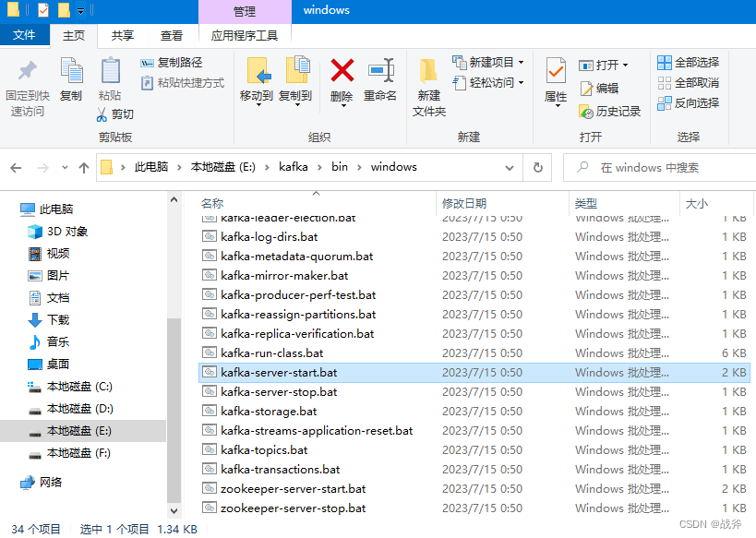Screen dimensions: 756x538
Task: Create a new folder
Action: [x=429, y=88]
